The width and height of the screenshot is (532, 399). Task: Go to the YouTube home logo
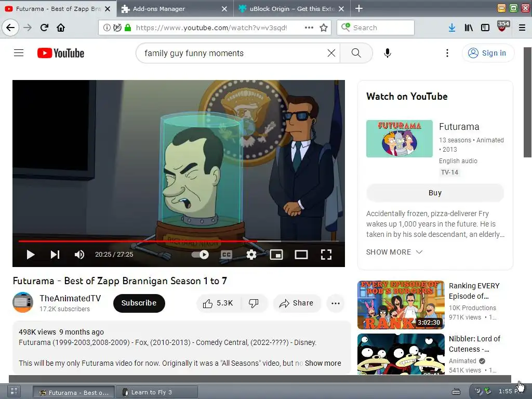pyautogui.click(x=61, y=54)
